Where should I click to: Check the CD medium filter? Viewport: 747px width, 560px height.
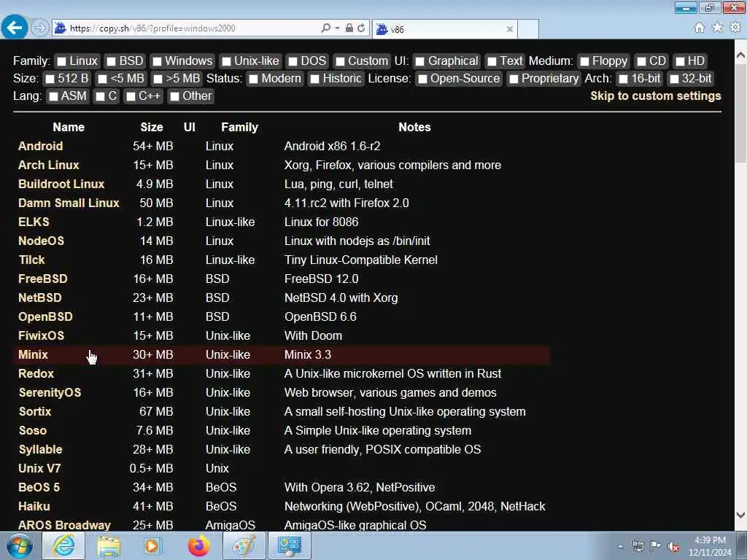(x=641, y=61)
